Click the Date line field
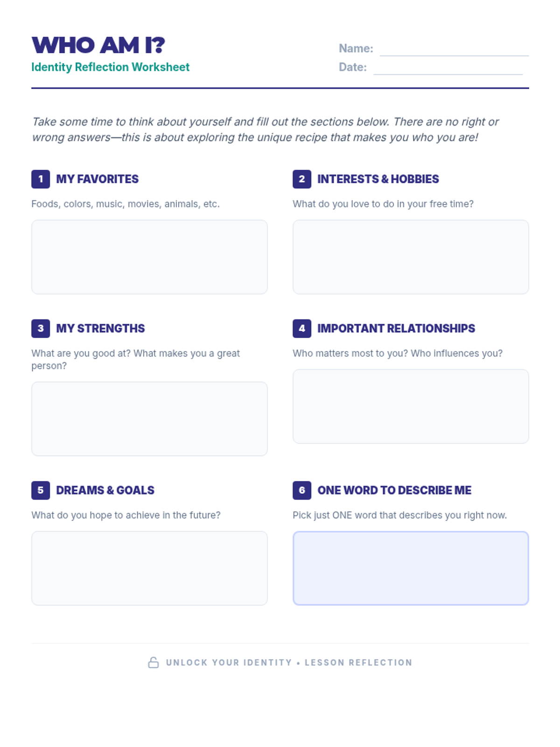This screenshot has height=747, width=560. click(448, 68)
